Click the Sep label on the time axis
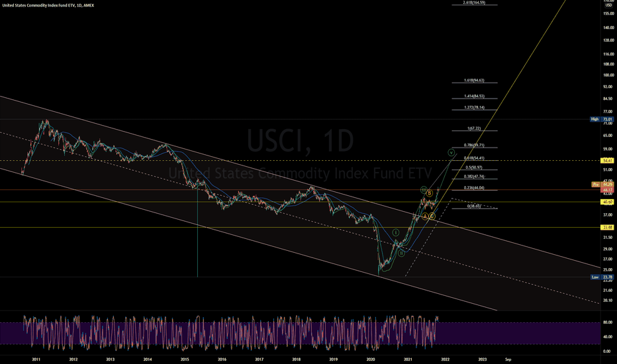 click(x=508, y=359)
